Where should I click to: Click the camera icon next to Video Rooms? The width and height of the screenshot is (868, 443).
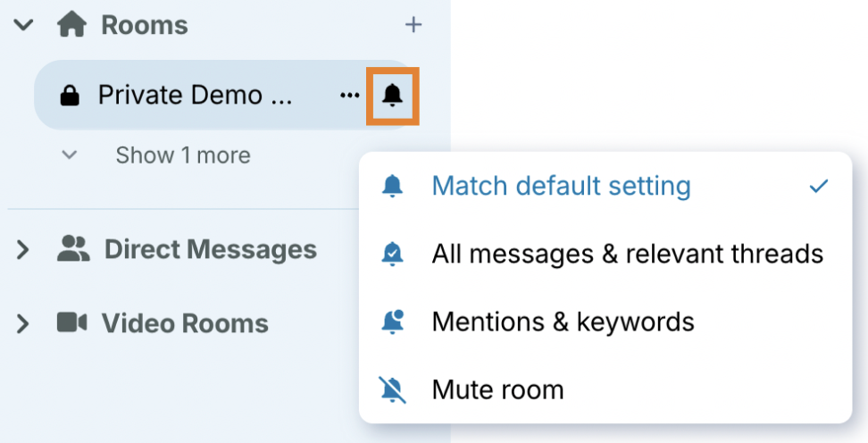pos(71,322)
